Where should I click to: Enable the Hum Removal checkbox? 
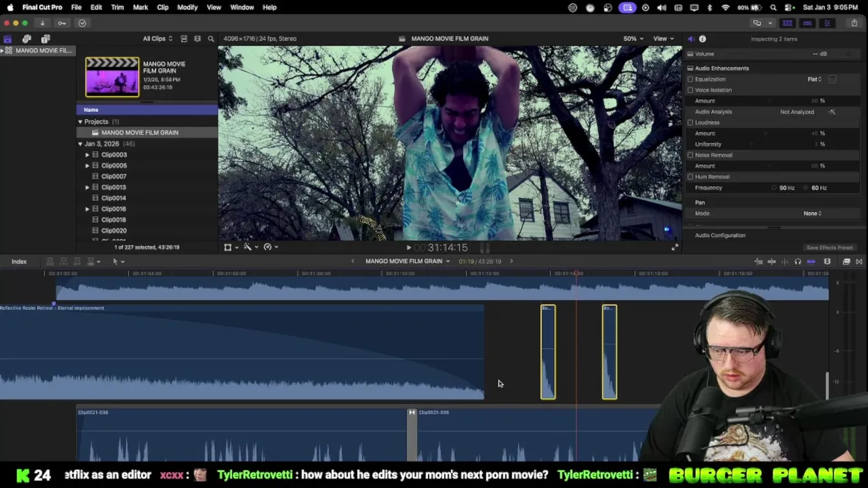(x=690, y=177)
